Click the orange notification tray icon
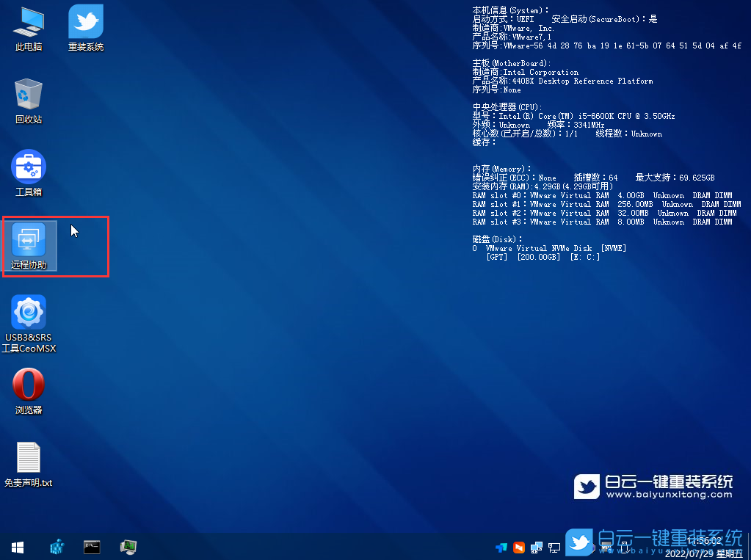Viewport: 751px width, 560px height. [x=519, y=546]
